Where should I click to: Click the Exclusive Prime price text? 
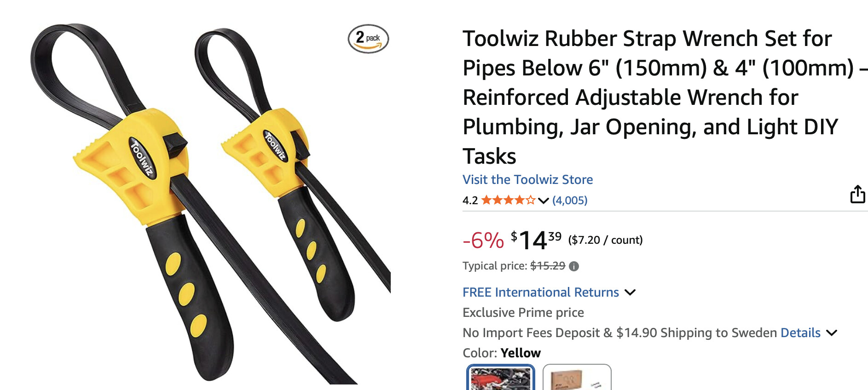(x=523, y=312)
